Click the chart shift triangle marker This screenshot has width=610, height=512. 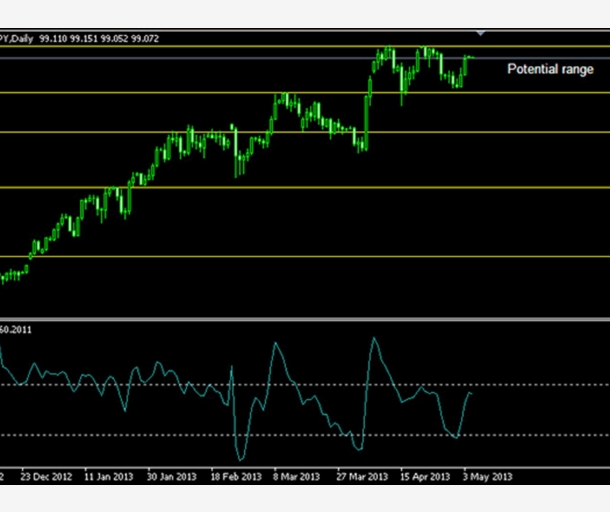tap(481, 33)
